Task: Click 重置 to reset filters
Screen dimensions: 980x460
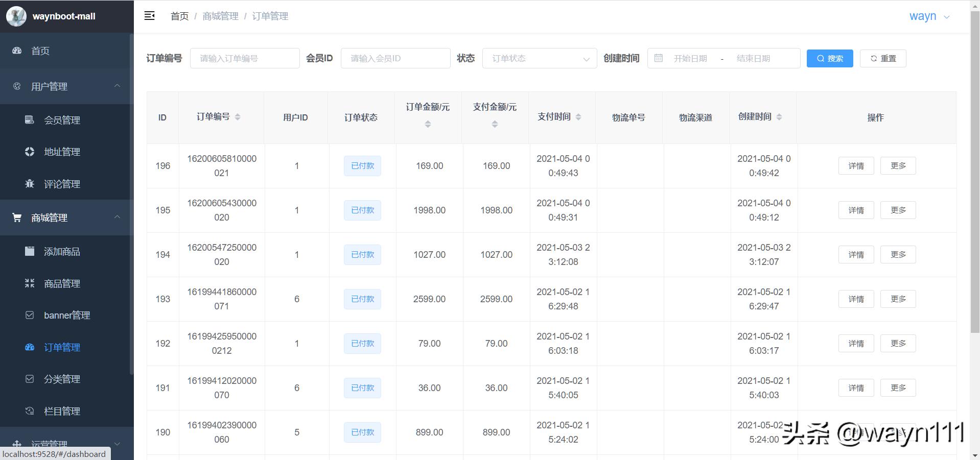Action: point(883,58)
